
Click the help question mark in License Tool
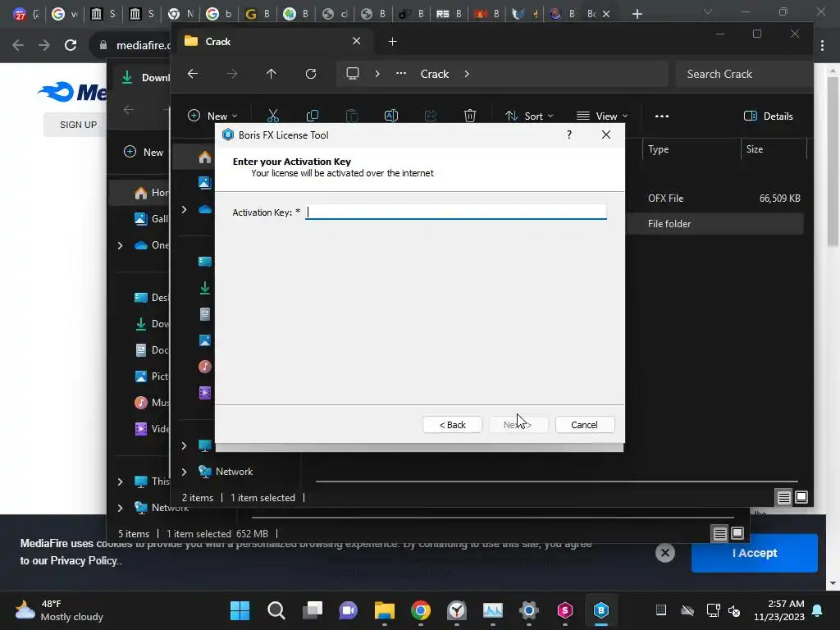point(569,135)
